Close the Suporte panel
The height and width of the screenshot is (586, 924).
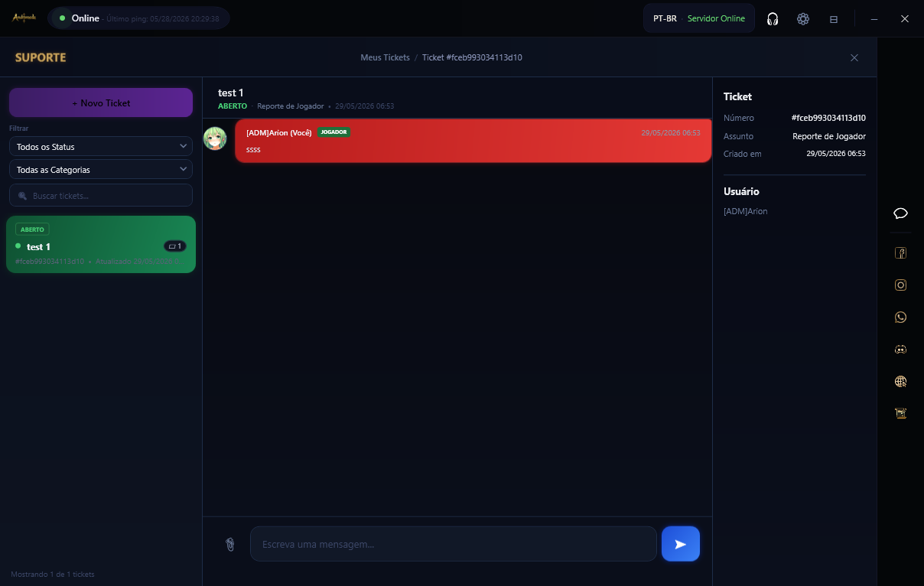click(854, 57)
